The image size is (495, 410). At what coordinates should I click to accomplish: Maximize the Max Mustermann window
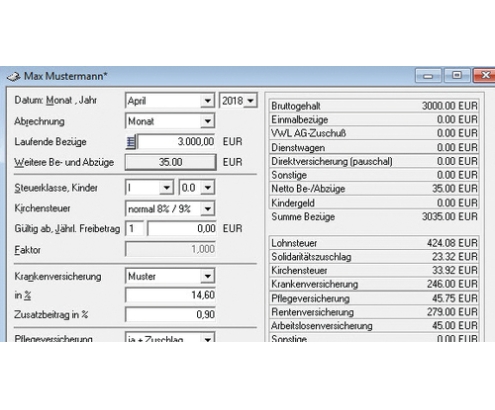[x=457, y=75]
